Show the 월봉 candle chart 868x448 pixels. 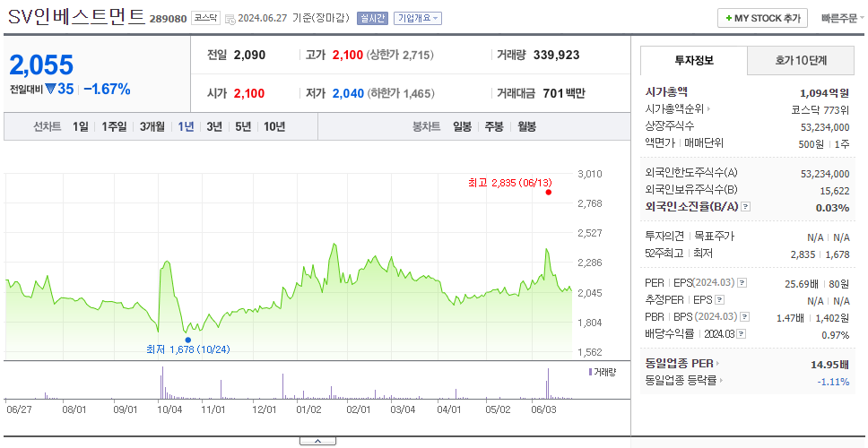tap(527, 126)
